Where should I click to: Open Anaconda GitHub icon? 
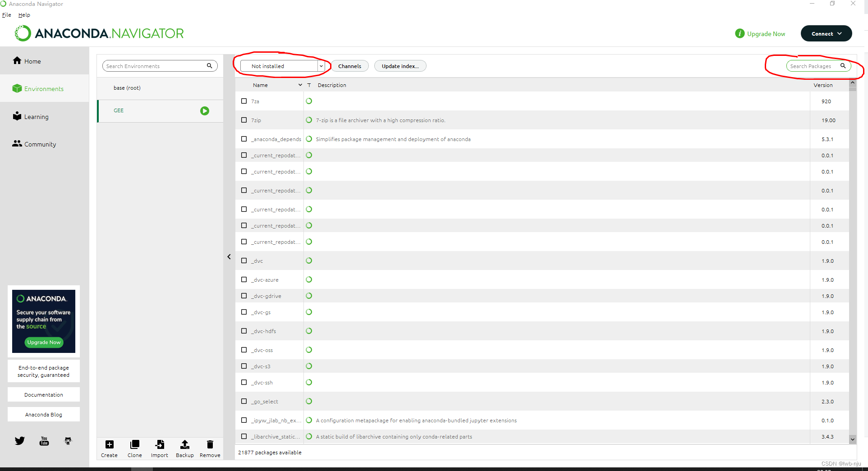point(68,441)
